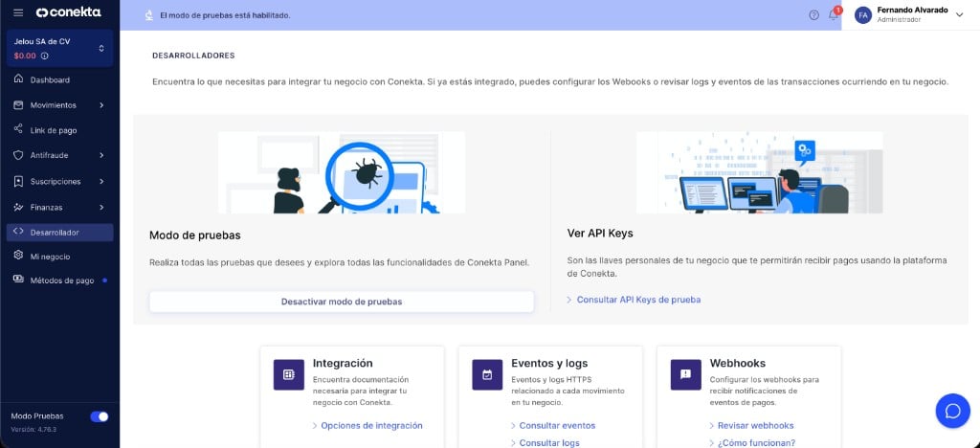Click the Webhooks card title
The image size is (980, 448).
[738, 363]
